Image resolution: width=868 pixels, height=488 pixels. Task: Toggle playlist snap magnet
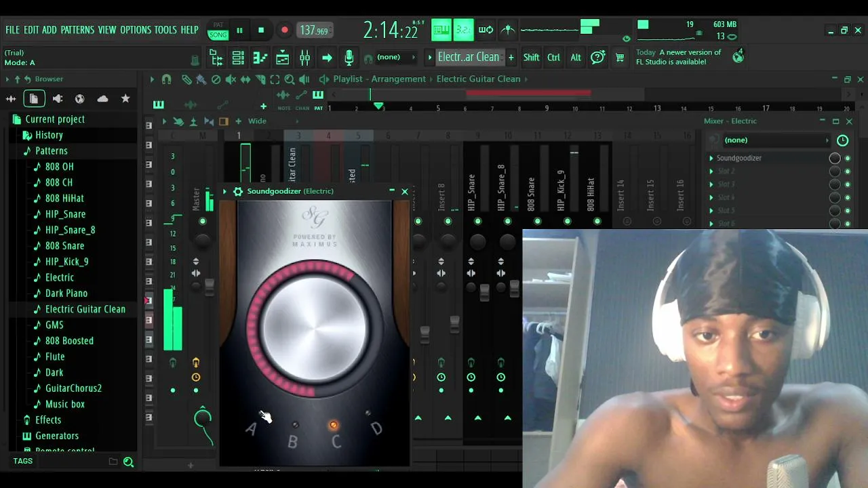(x=166, y=79)
